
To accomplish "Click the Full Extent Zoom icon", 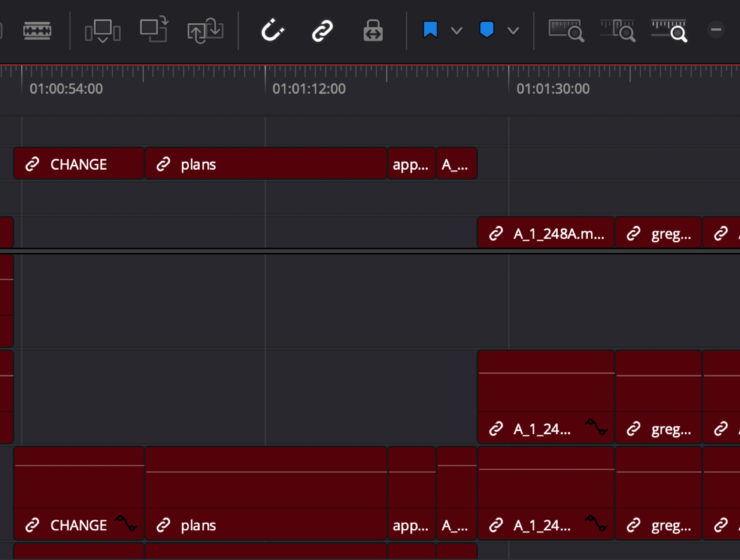I will [566, 31].
